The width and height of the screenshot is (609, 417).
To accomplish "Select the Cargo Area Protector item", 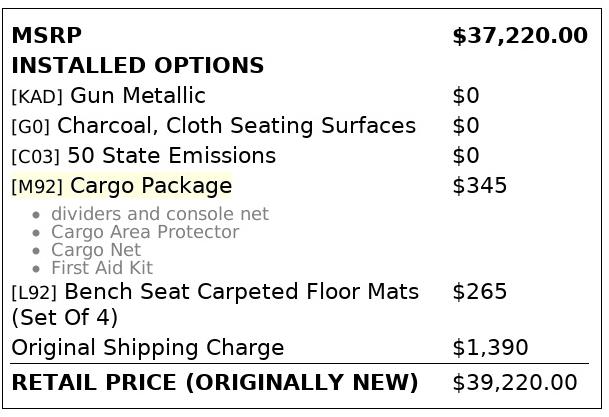I will pos(145,232).
